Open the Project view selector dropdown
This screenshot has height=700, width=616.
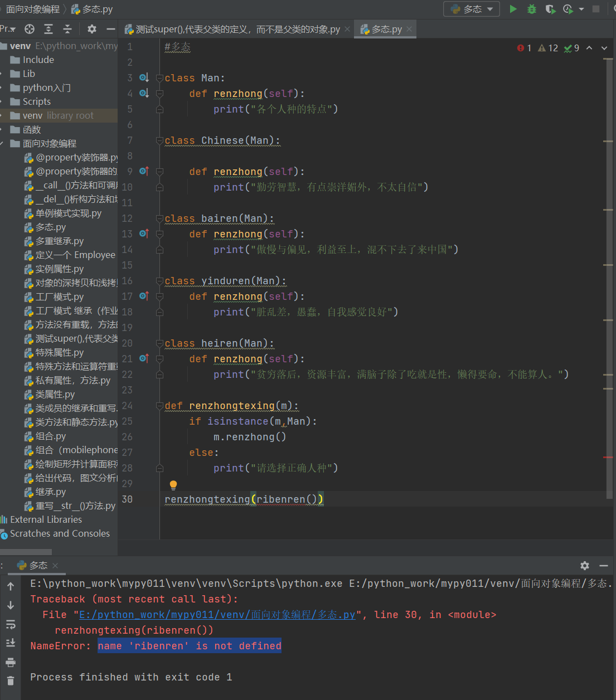click(8, 29)
